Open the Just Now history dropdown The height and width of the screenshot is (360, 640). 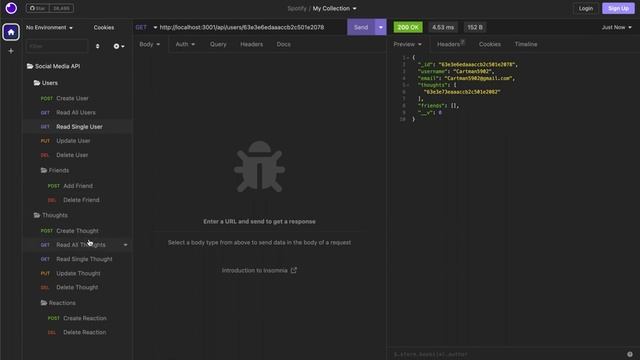[x=616, y=27]
